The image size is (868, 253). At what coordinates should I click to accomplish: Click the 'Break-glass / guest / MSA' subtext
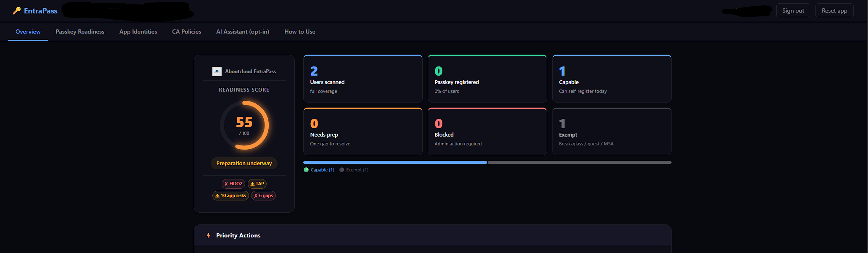tap(586, 144)
